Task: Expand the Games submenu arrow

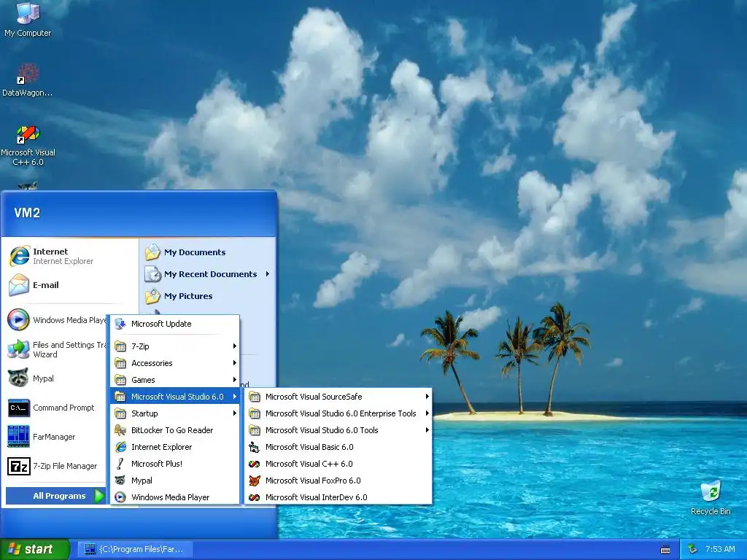Action: [x=235, y=379]
